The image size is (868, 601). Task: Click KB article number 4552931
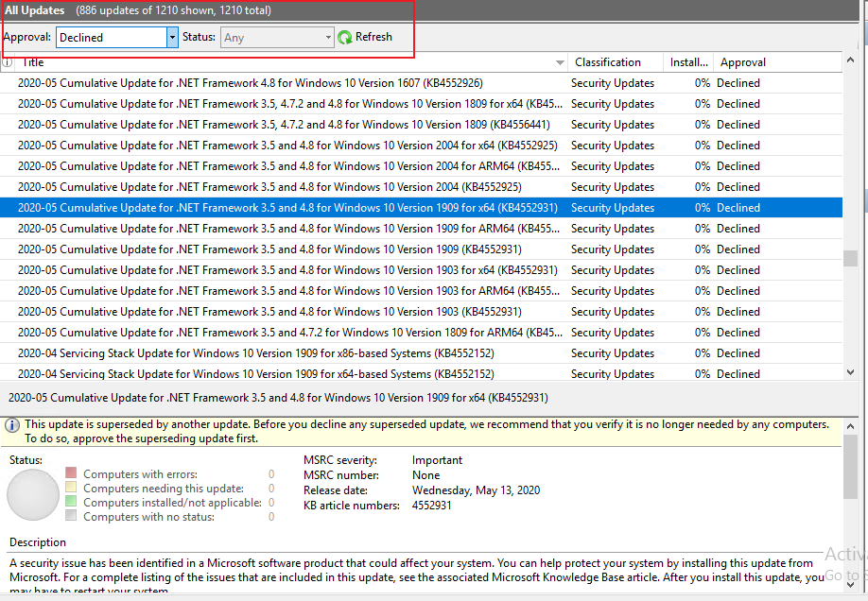[432, 506]
